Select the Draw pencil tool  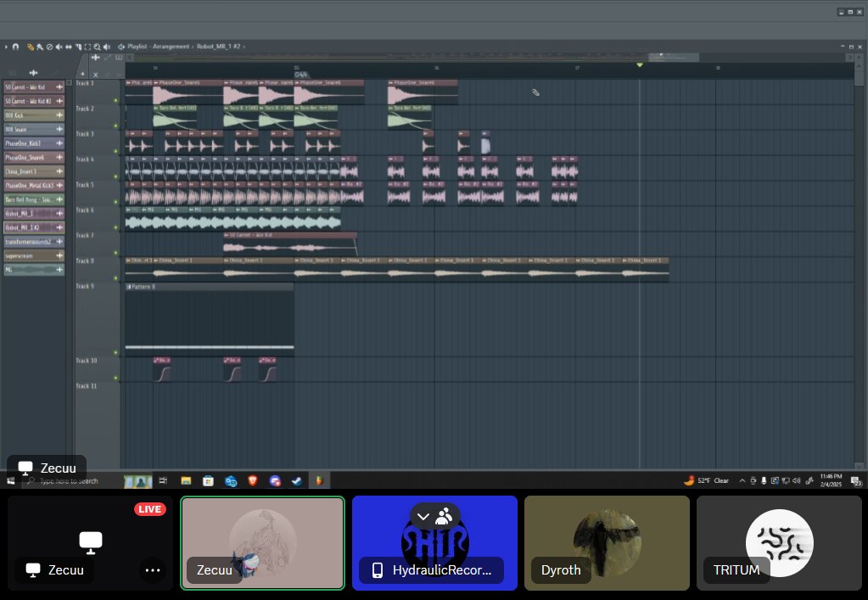31,47
